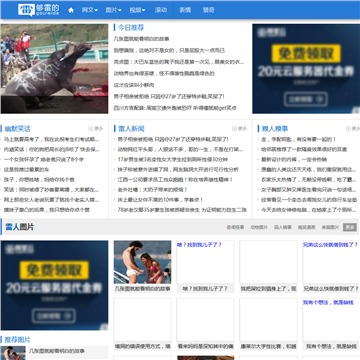Select the first filter link in 雷人图片 bar
Screen dimensions: 360x360
coord(235,227)
